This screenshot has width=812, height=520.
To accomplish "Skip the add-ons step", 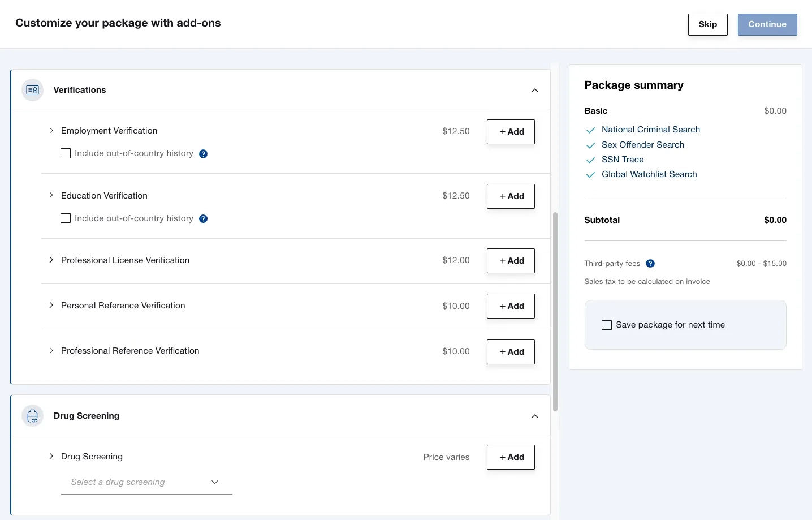I will 708,24.
